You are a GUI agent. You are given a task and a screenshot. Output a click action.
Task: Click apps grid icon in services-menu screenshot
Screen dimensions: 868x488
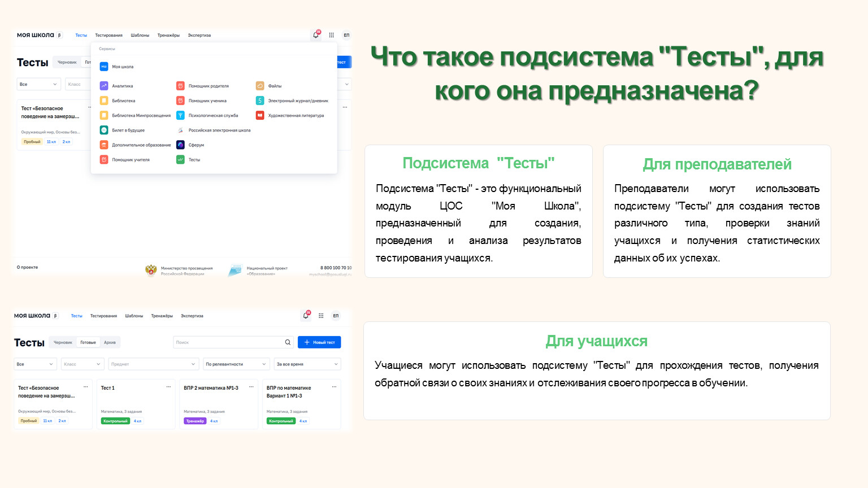(x=331, y=35)
